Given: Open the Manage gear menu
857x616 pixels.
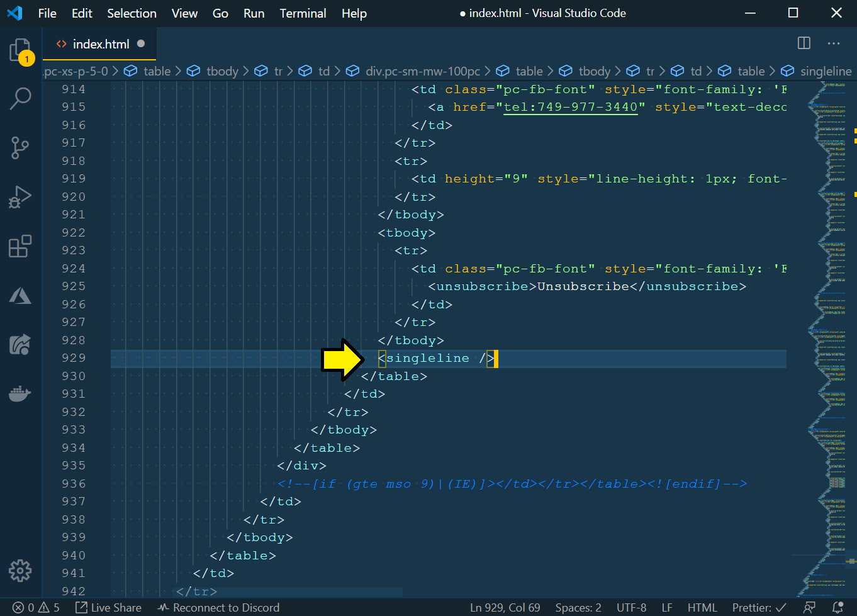Looking at the screenshot, I should point(20,571).
